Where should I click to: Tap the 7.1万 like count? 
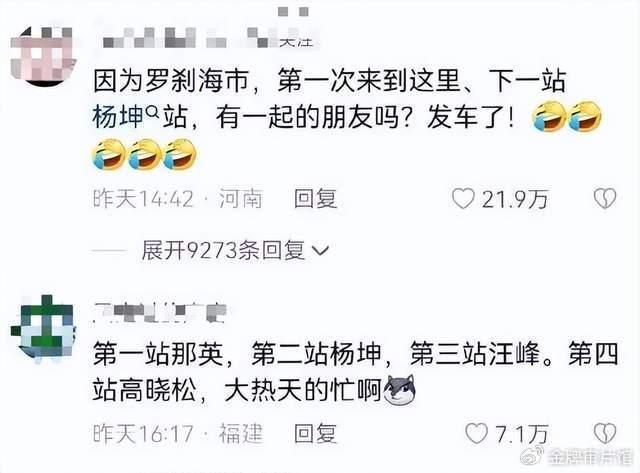[522, 434]
